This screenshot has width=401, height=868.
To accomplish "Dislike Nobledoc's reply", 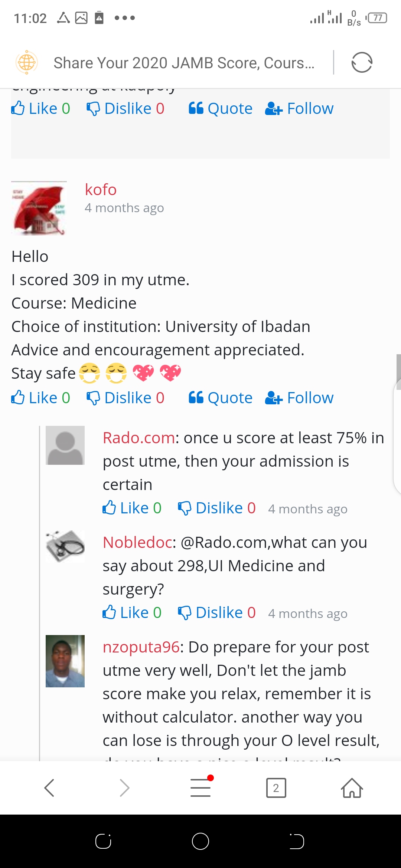I will 217,613.
